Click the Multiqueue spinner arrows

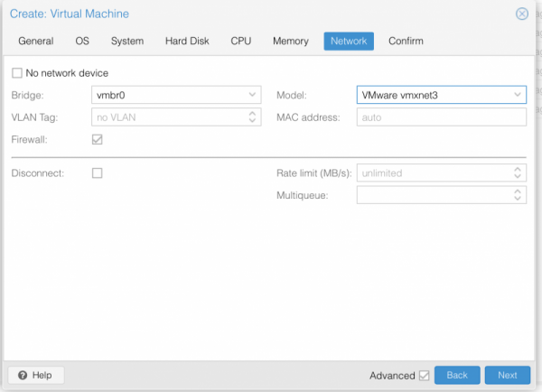click(x=518, y=195)
